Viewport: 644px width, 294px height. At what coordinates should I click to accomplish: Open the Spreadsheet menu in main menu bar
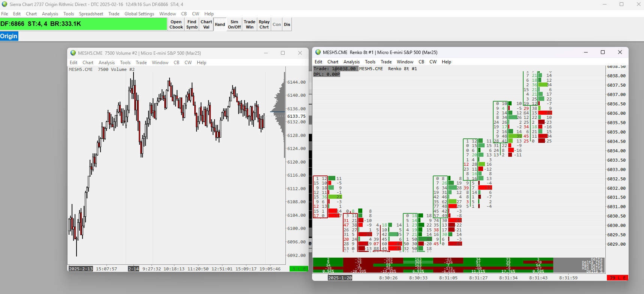91,14
